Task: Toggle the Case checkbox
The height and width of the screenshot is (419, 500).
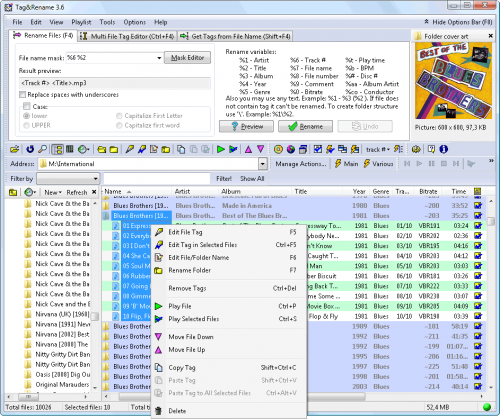Action: tap(27, 106)
